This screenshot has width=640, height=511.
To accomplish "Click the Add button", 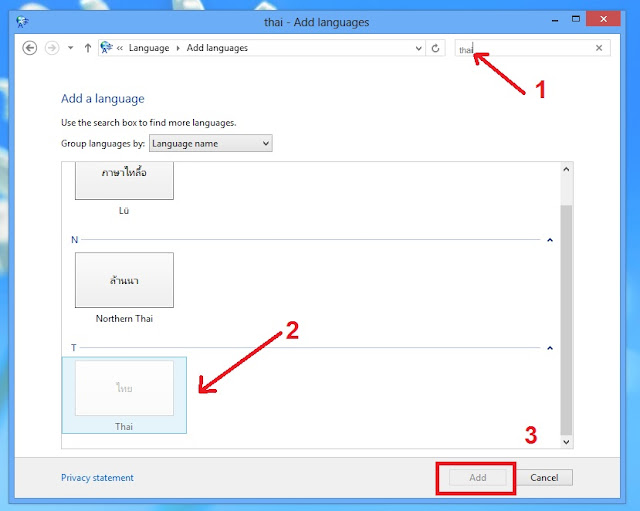I will [478, 478].
